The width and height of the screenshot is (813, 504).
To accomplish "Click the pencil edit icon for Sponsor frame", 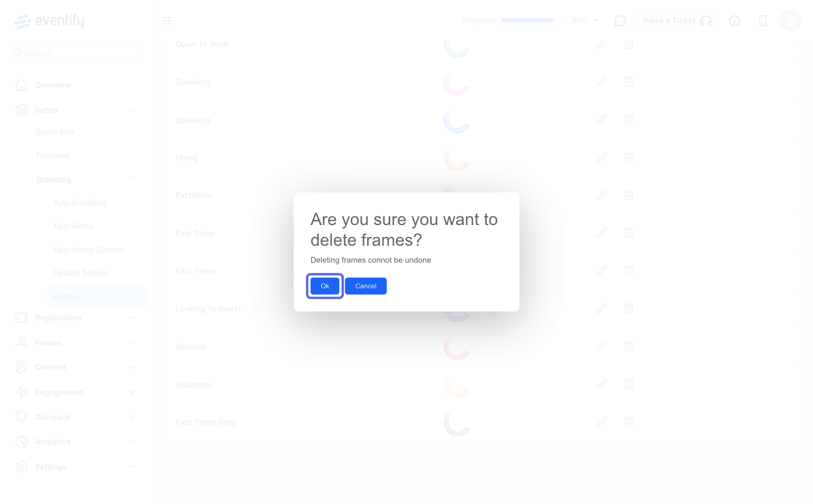I will [602, 346].
